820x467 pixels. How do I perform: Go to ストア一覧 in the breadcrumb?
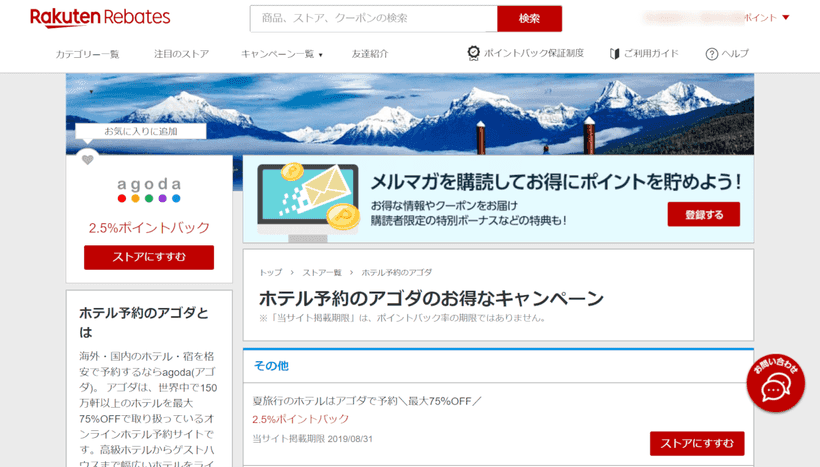point(322,272)
